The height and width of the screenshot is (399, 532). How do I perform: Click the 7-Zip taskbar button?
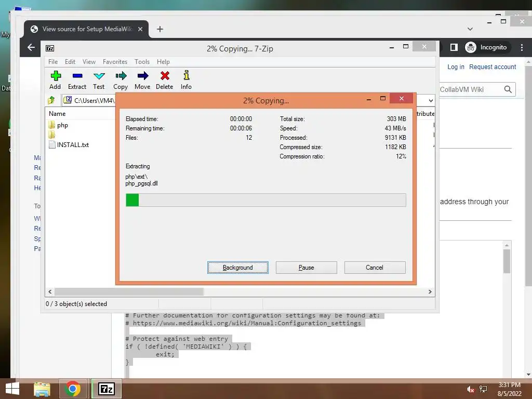(x=107, y=389)
